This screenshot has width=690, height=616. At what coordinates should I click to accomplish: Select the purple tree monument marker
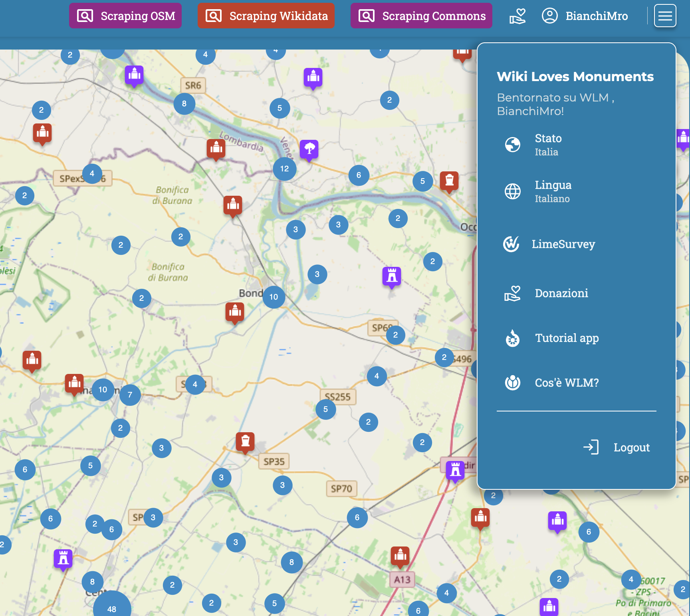pos(309,149)
